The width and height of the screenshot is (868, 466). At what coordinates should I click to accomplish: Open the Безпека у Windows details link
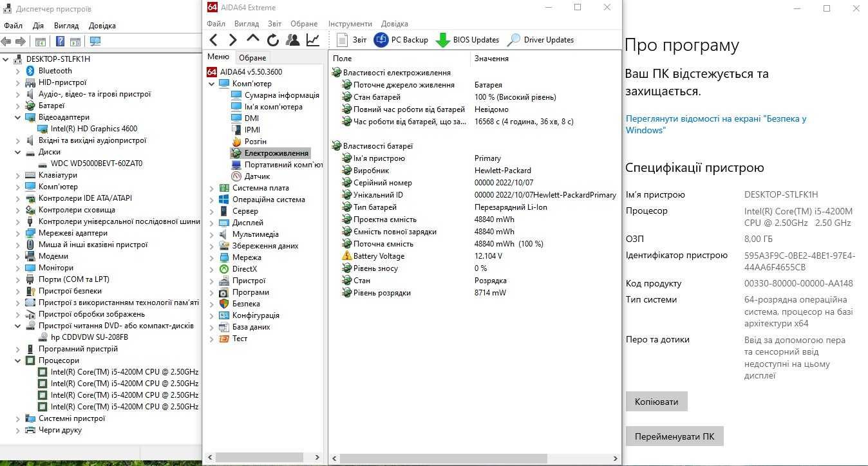click(x=716, y=124)
